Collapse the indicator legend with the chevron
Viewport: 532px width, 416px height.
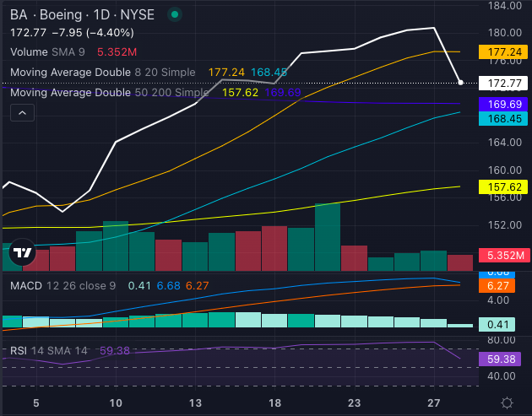[22, 113]
